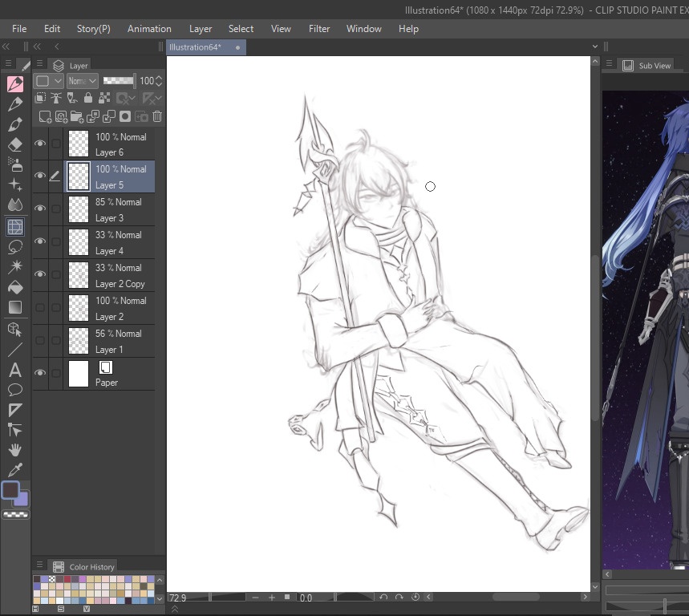The width and height of the screenshot is (689, 616).
Task: Show Layer 2 via visibility box
Action: pyautogui.click(x=40, y=307)
